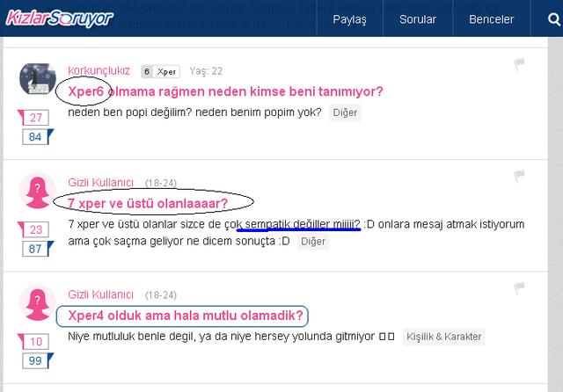Click text 'neden ben popi değilim? neden benim popim yok?'
The height and width of the screenshot is (392, 563).
tap(194, 113)
